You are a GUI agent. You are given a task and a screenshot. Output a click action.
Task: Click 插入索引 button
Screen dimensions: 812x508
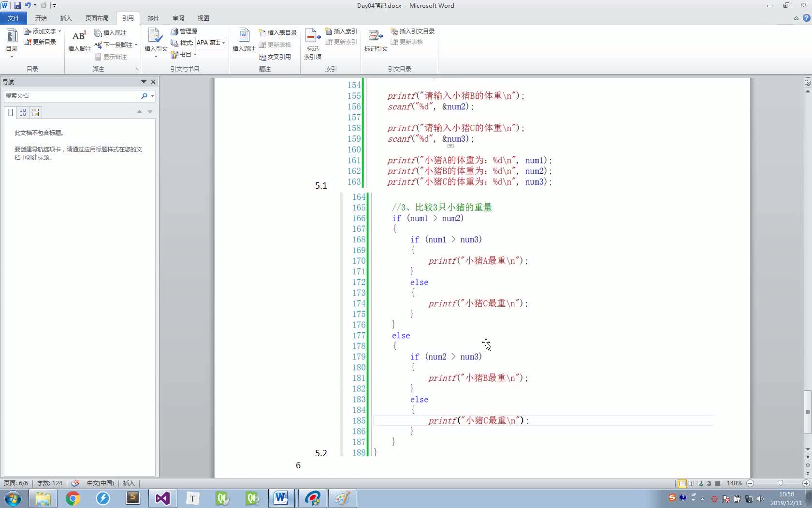341,31
